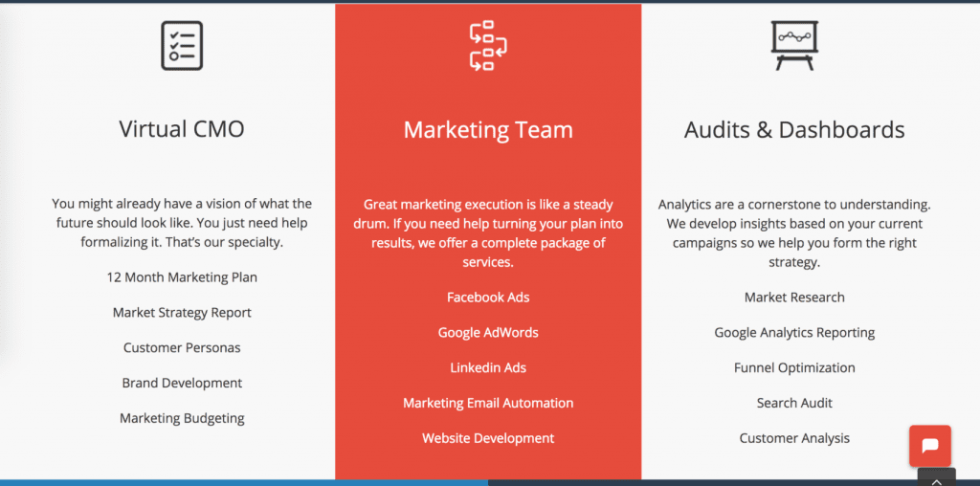Click Brand Development item
This screenshot has height=486, width=980.
click(182, 383)
